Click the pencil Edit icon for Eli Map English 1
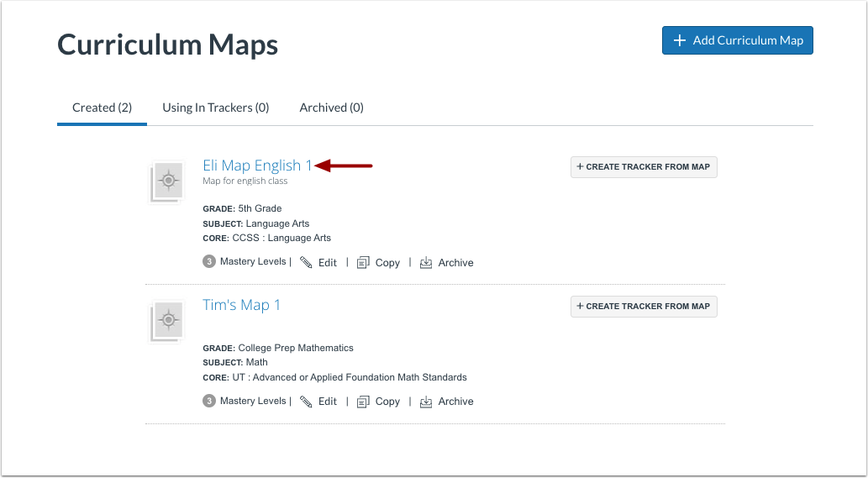Screen dimensions: 868x478 click(x=306, y=262)
